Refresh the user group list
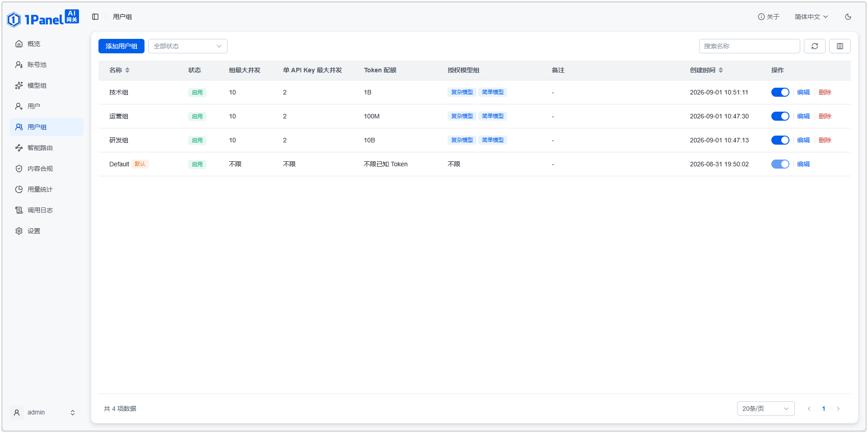 tap(814, 46)
